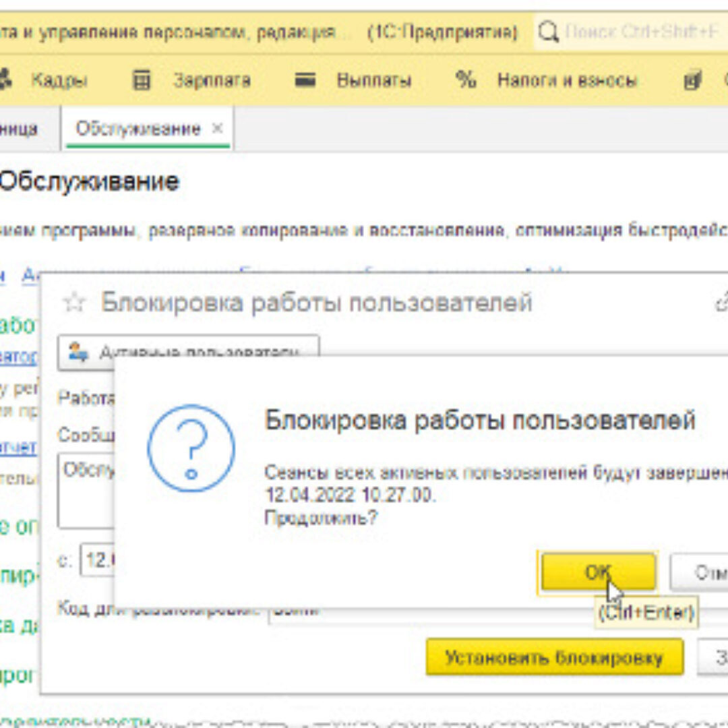This screenshot has height=728, width=728.
Task: Click the question mark icon in the dialog
Action: tap(191, 448)
